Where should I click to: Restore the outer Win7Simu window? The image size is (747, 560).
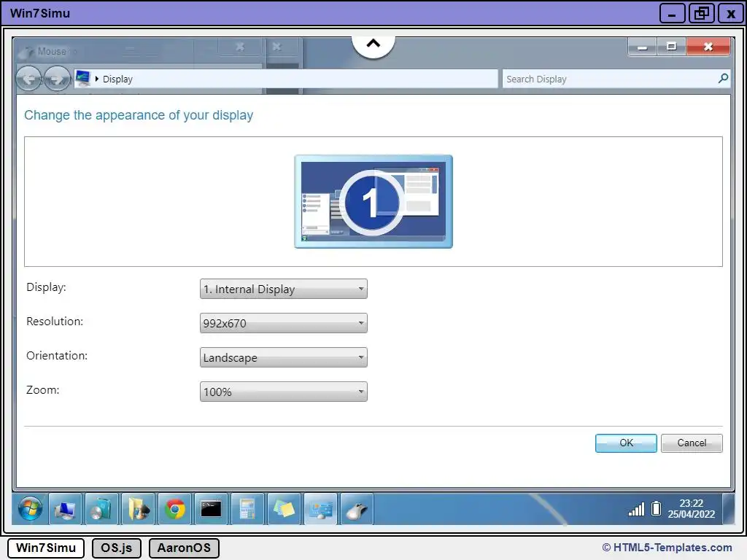pyautogui.click(x=702, y=13)
